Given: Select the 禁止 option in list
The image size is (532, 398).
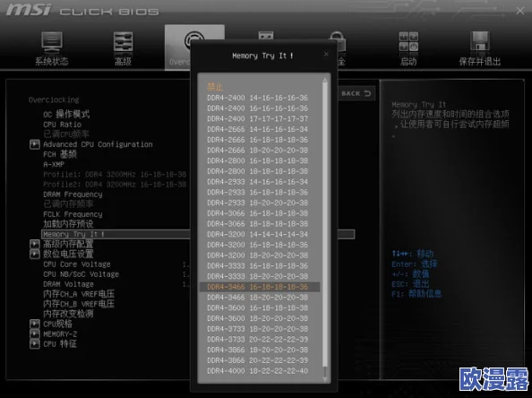Looking at the screenshot, I should click(x=215, y=87).
